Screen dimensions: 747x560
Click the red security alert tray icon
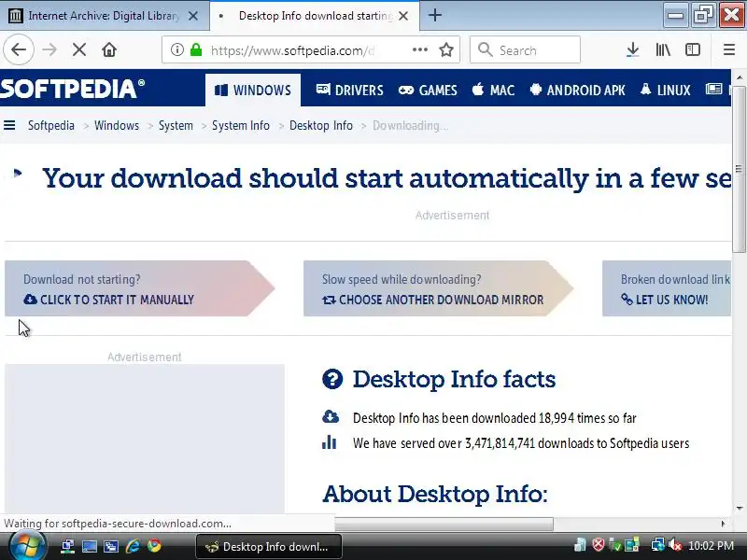[599, 544]
